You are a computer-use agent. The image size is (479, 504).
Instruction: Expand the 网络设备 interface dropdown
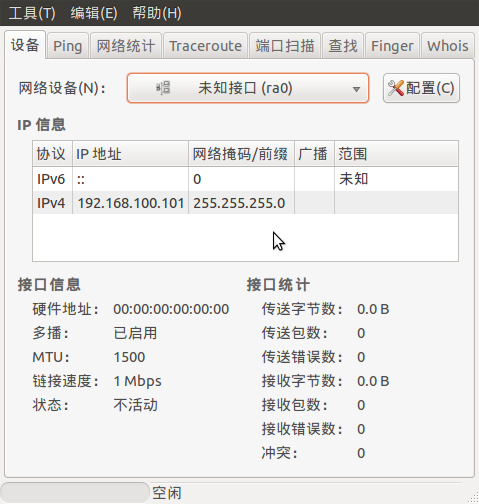click(248, 88)
